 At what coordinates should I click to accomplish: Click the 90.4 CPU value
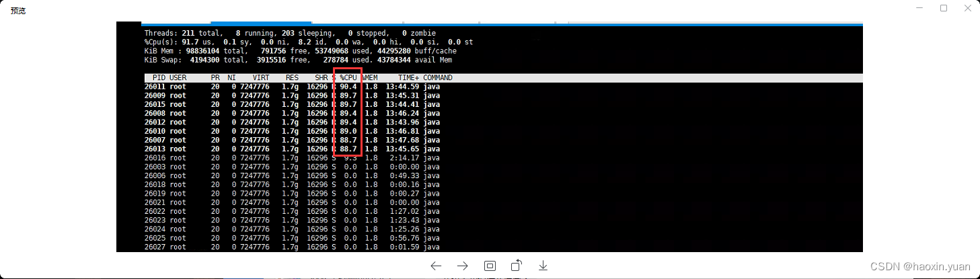[348, 87]
